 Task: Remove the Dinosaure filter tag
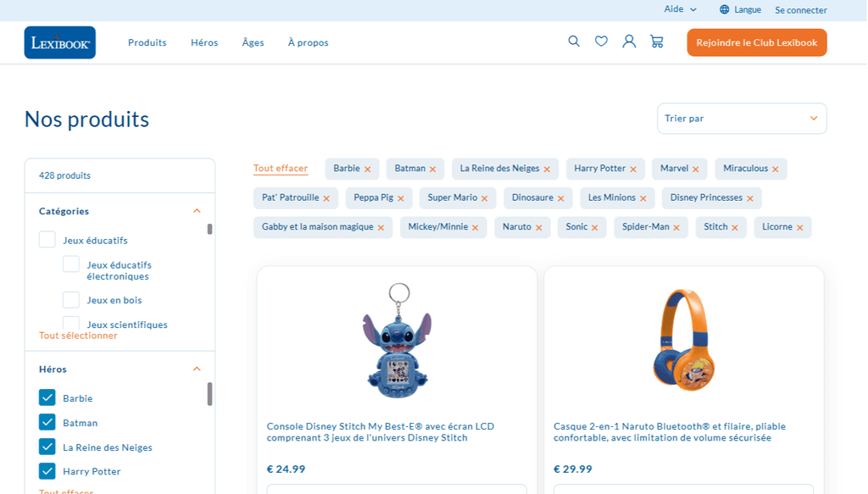click(x=561, y=198)
